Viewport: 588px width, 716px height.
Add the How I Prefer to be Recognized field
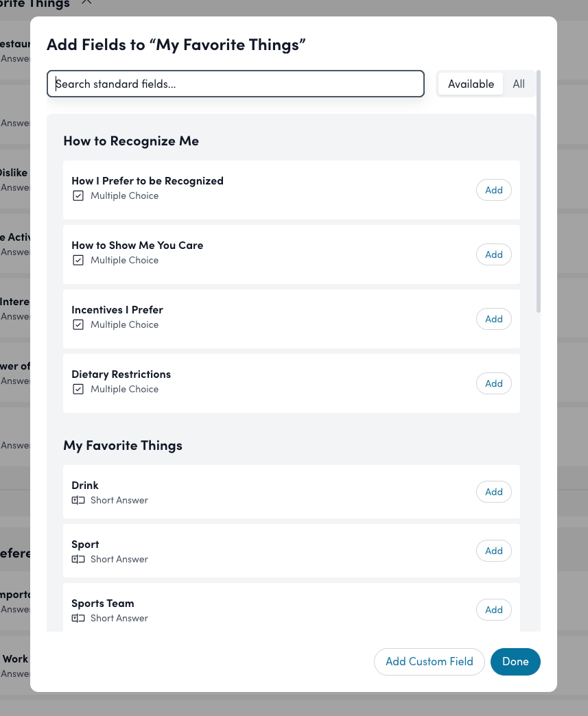point(494,191)
